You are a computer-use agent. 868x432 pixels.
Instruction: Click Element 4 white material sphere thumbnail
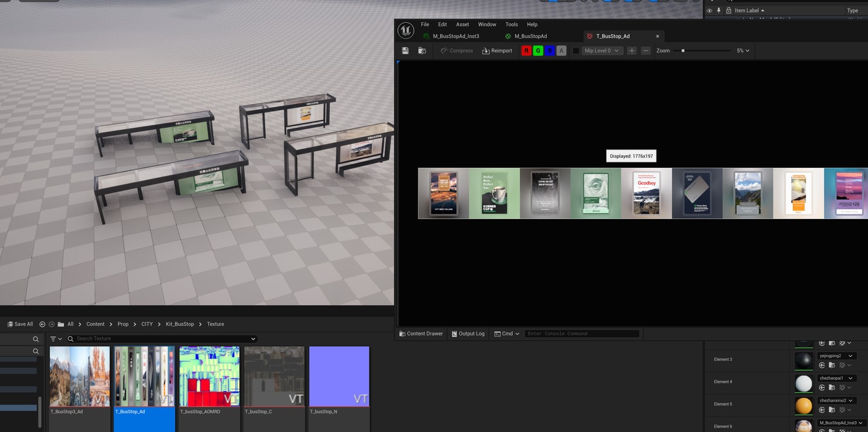[804, 383]
